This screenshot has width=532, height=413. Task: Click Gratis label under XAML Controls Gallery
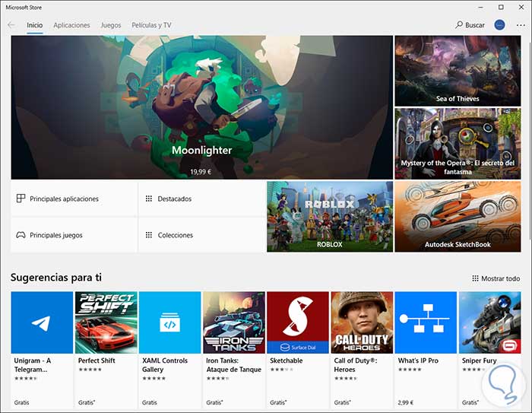coord(150,402)
